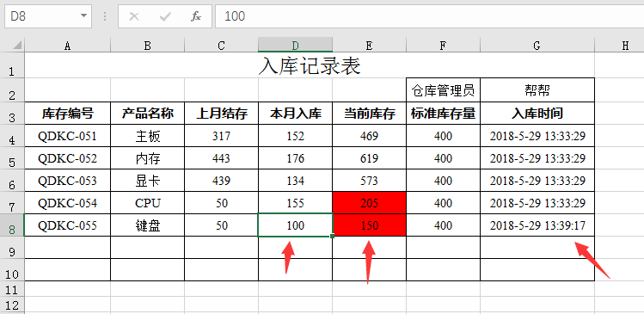Select the cell with value 469
This screenshot has width=644, height=314.
369,136
